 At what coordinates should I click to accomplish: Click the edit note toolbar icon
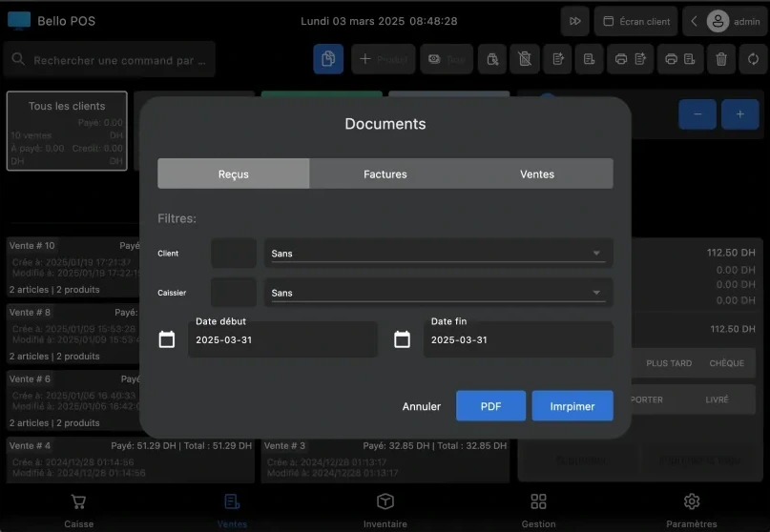coord(558,59)
